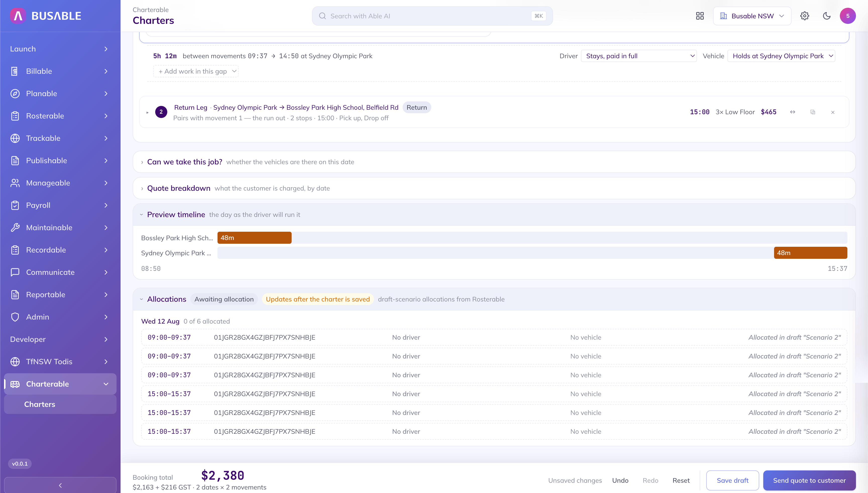Select the Charters submenu item

coord(60,404)
